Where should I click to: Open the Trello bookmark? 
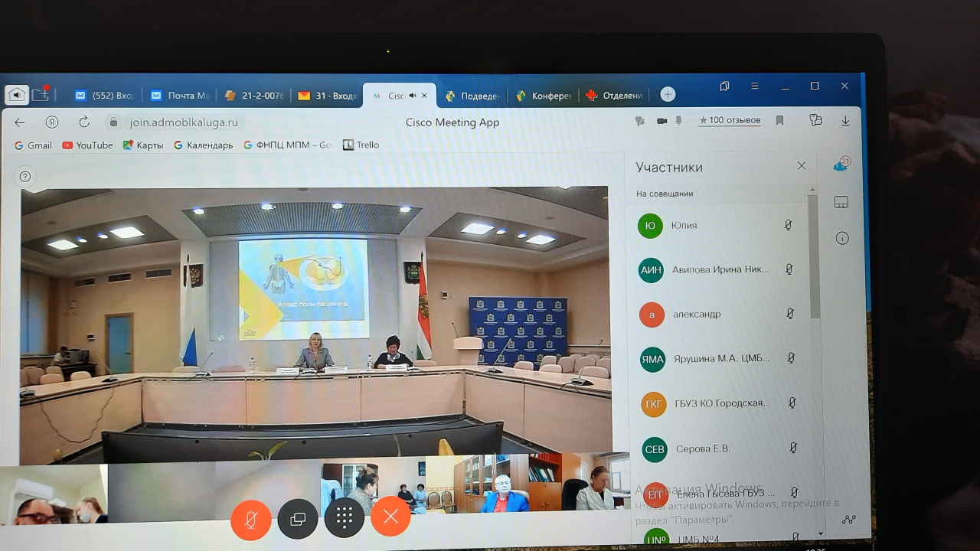coord(361,145)
